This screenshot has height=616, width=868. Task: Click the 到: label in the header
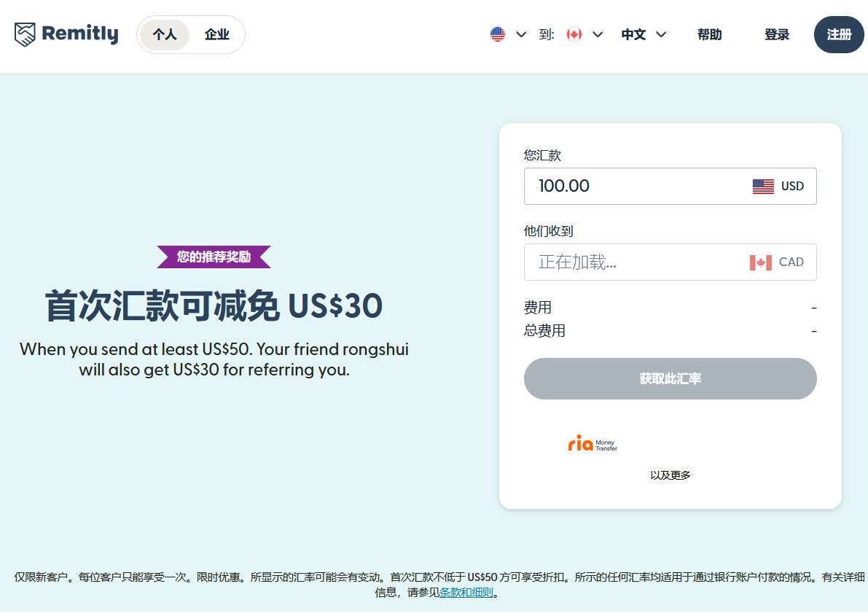coord(547,34)
